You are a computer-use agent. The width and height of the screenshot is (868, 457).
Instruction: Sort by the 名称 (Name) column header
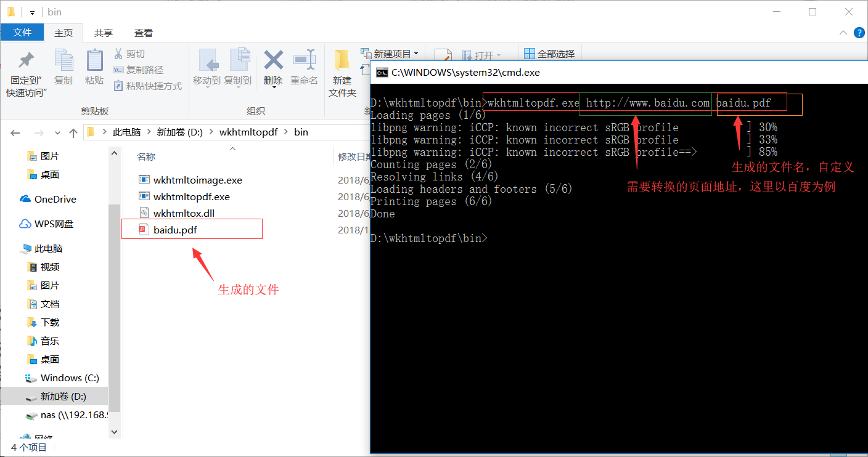point(146,157)
